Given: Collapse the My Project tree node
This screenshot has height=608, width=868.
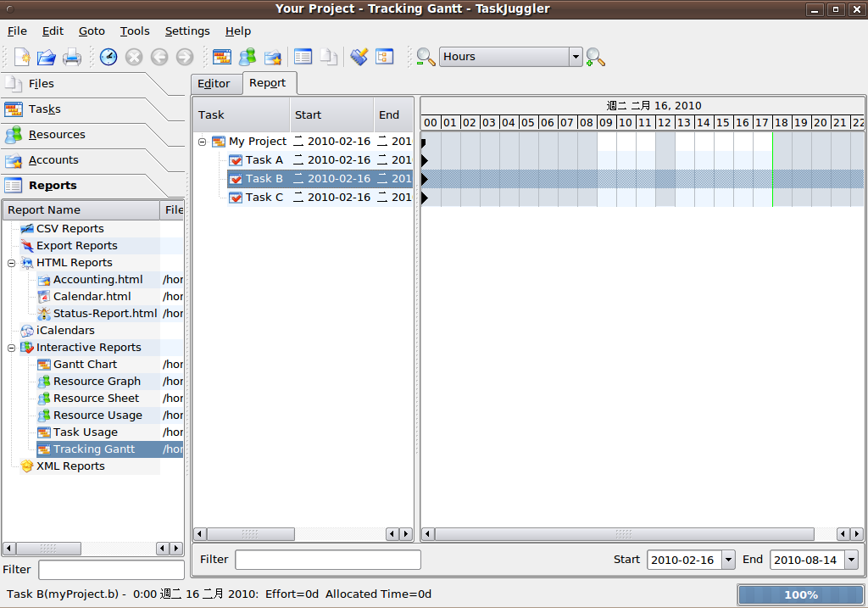Looking at the screenshot, I should (203, 142).
